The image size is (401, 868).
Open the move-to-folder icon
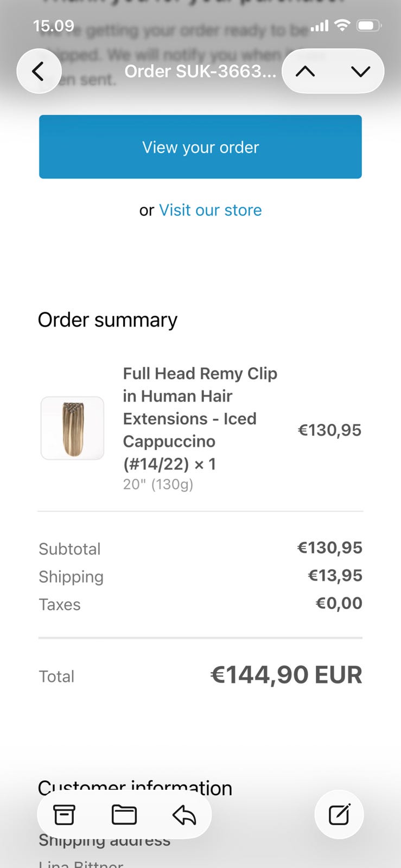(x=124, y=814)
